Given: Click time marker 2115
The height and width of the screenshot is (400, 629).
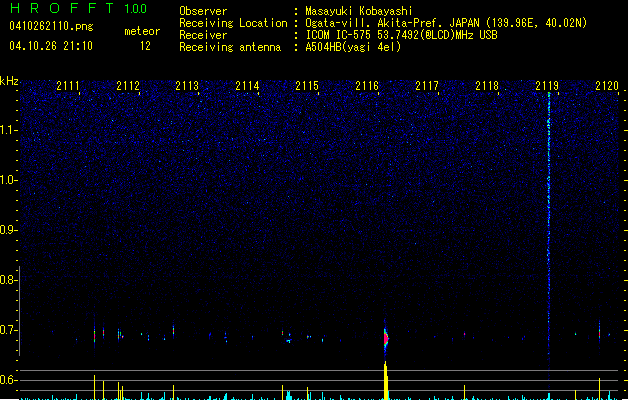Looking at the screenshot, I should point(307,86).
